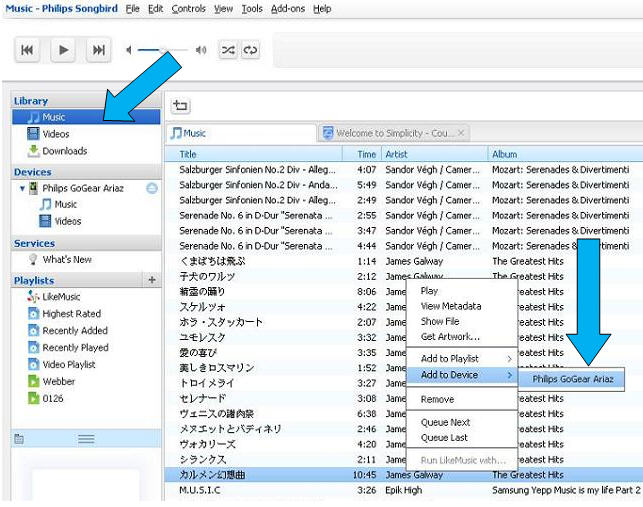The height and width of the screenshot is (507, 643).
Task: Click the loud speaker volume icon
Action: point(201,50)
